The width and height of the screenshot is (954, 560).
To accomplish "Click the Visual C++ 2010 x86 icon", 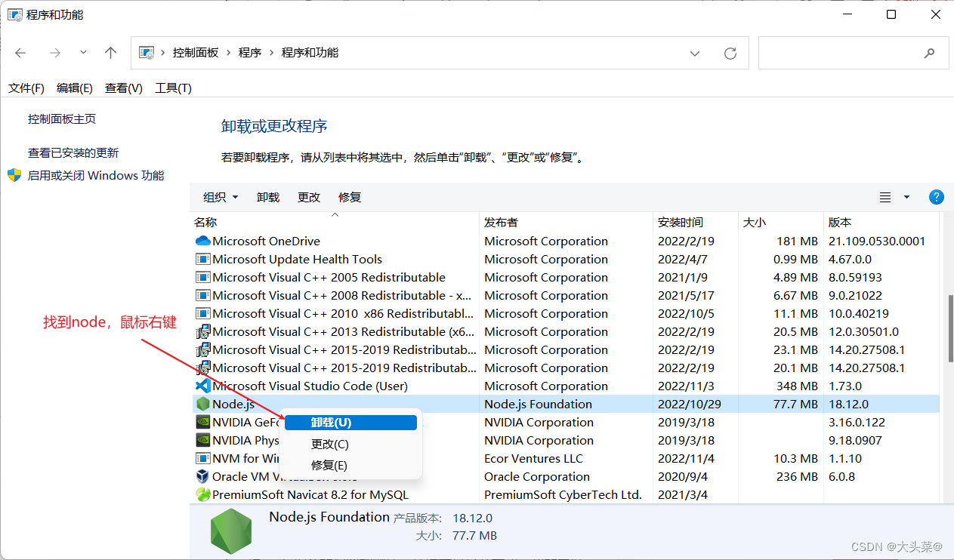I will click(202, 314).
